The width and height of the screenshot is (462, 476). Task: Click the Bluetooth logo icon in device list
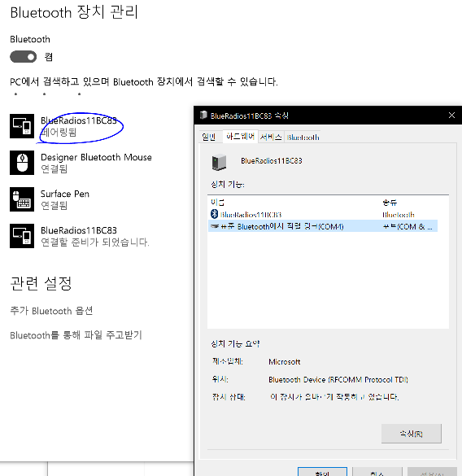pyautogui.click(x=214, y=214)
